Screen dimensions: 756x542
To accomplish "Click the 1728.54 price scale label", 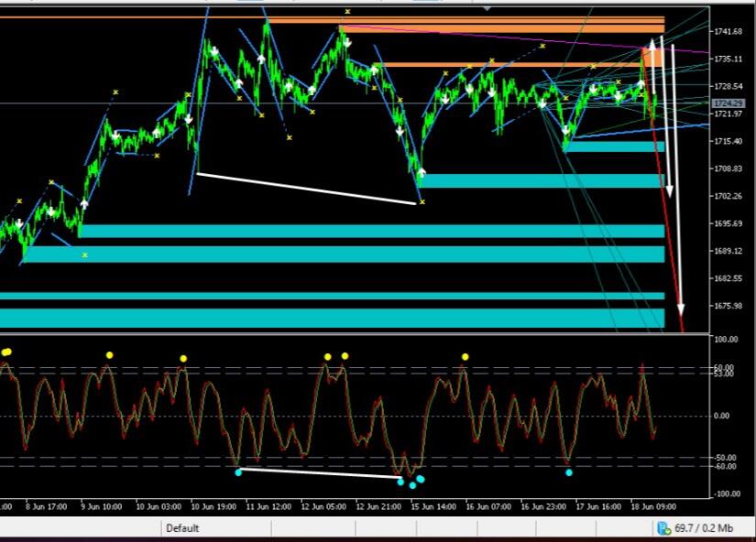I will click(729, 86).
